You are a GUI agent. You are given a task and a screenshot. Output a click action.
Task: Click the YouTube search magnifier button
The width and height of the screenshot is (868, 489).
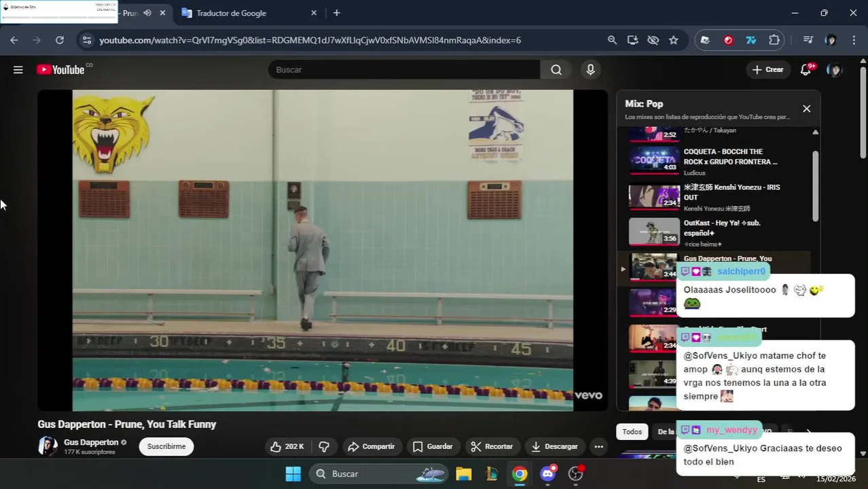tap(556, 69)
